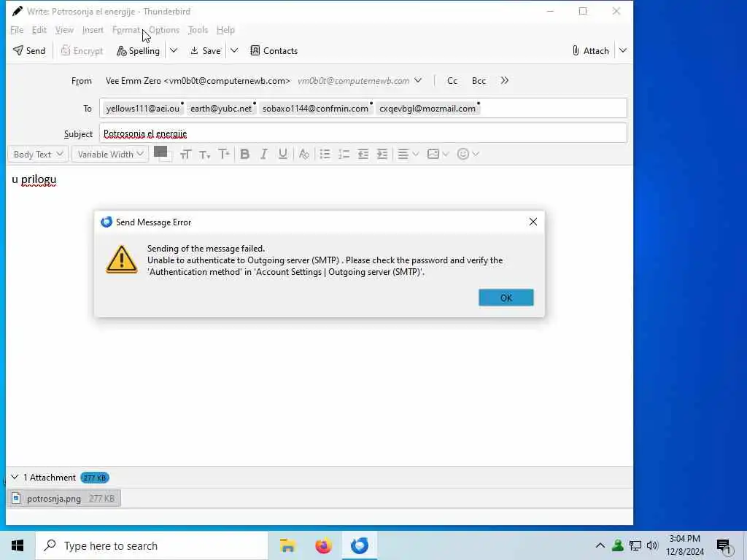
Task: Open the notifications center
Action: tap(724, 546)
